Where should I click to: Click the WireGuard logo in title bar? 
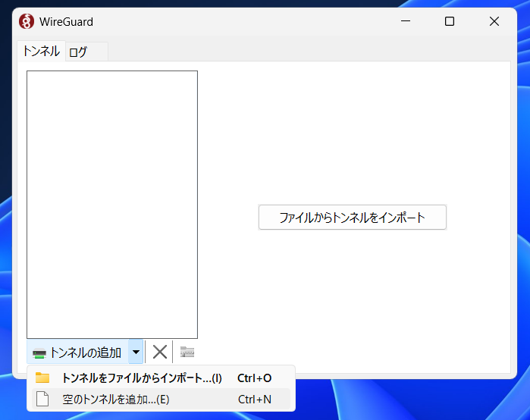[27, 22]
